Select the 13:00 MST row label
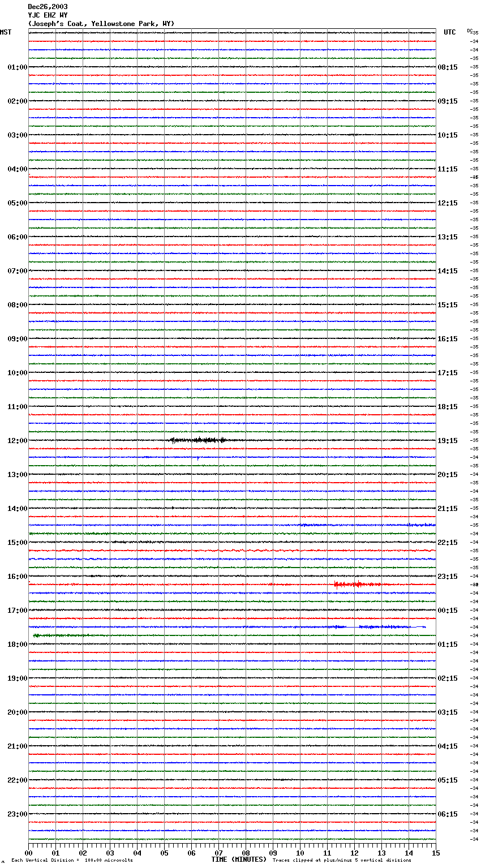The image size is (481, 868). coord(18,475)
